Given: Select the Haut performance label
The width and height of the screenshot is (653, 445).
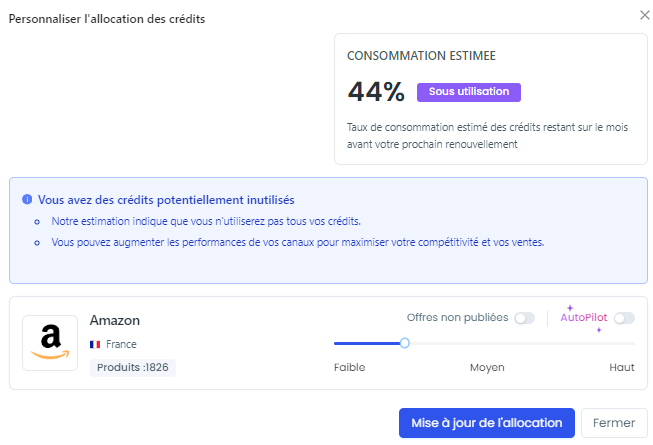Looking at the screenshot, I should [622, 367].
